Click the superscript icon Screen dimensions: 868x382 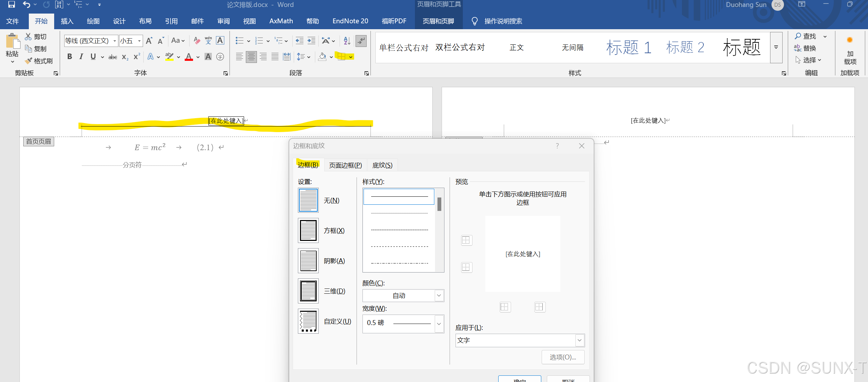click(137, 57)
